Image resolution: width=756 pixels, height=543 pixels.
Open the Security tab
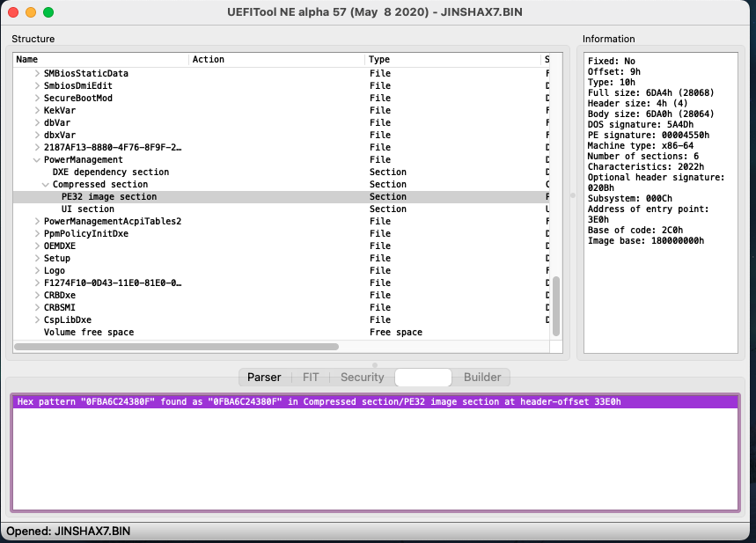click(x=362, y=378)
